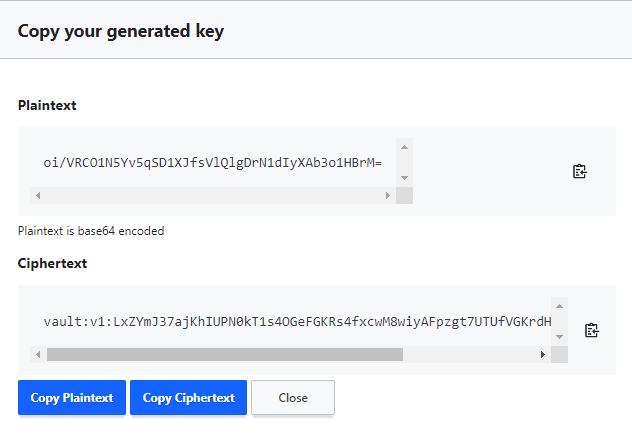Click inside the vault:v1 ciphertext field
This screenshot has height=445, width=632.
tap(291, 322)
